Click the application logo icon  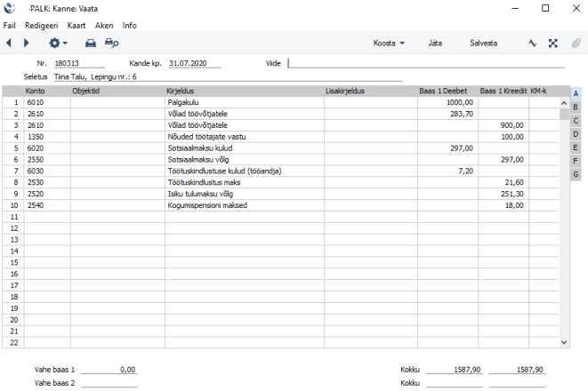pos(10,8)
